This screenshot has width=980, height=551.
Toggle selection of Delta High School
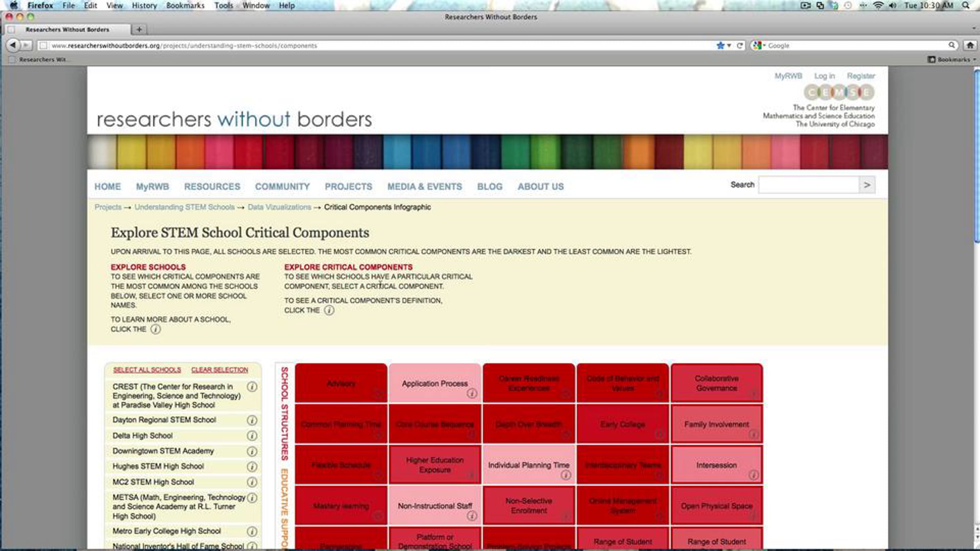tap(143, 436)
